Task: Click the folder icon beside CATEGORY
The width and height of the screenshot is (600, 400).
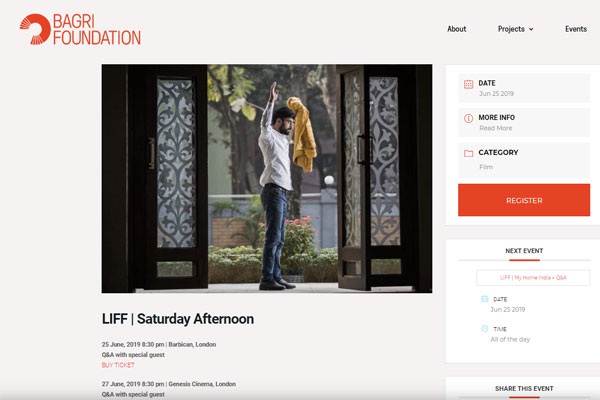Action: (468, 153)
